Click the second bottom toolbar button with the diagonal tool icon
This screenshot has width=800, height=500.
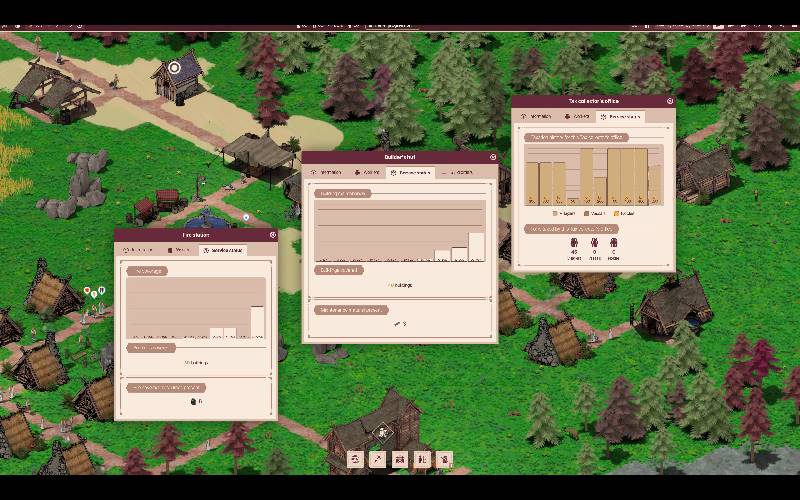[378, 459]
